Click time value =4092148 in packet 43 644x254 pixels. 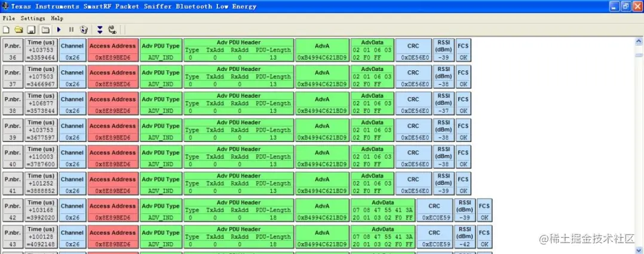[x=41, y=244]
